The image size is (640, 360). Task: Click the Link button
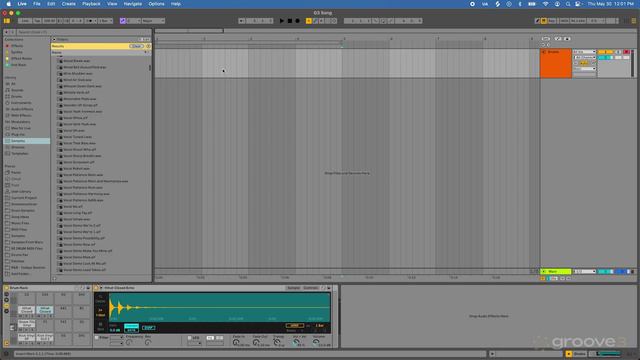[25, 21]
